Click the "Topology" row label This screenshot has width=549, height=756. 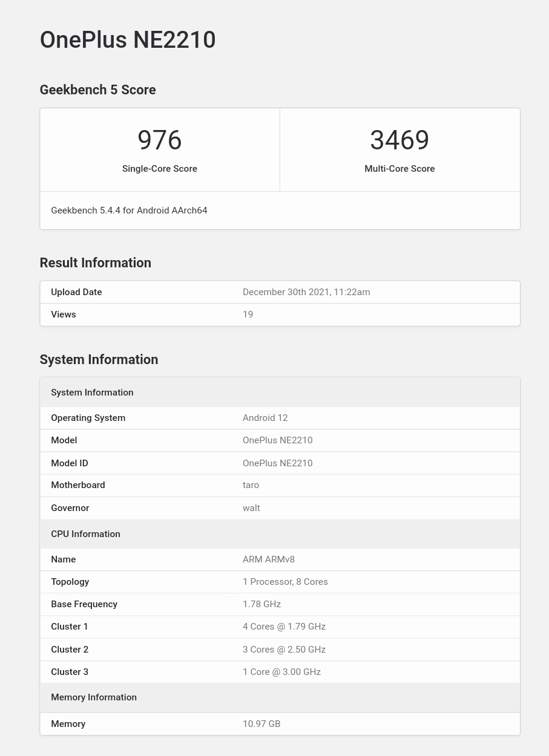click(70, 582)
